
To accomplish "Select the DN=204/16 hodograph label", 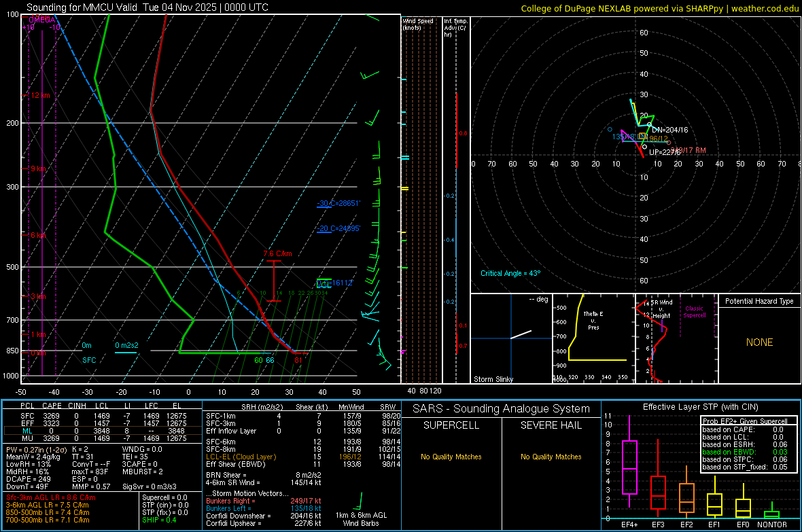I will coord(669,130).
